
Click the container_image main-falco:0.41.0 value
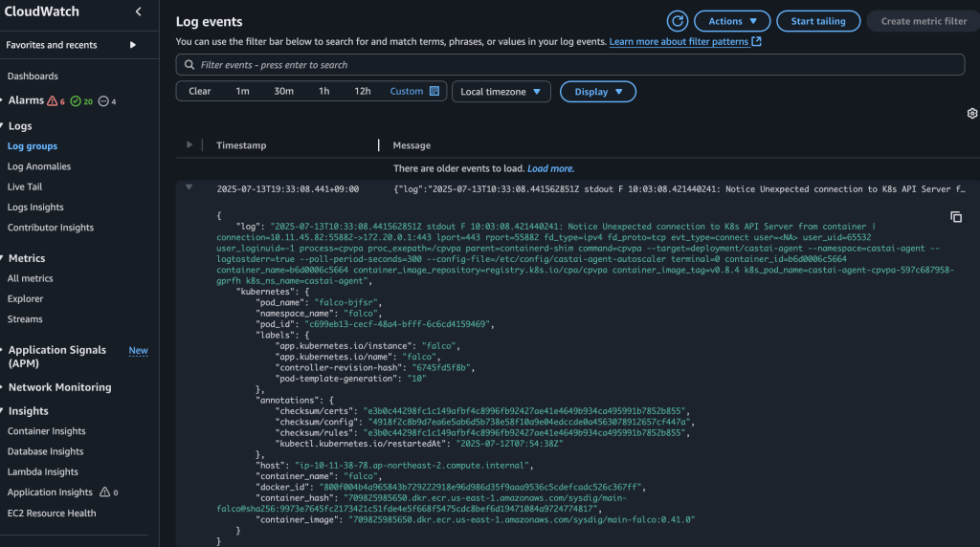point(522,519)
